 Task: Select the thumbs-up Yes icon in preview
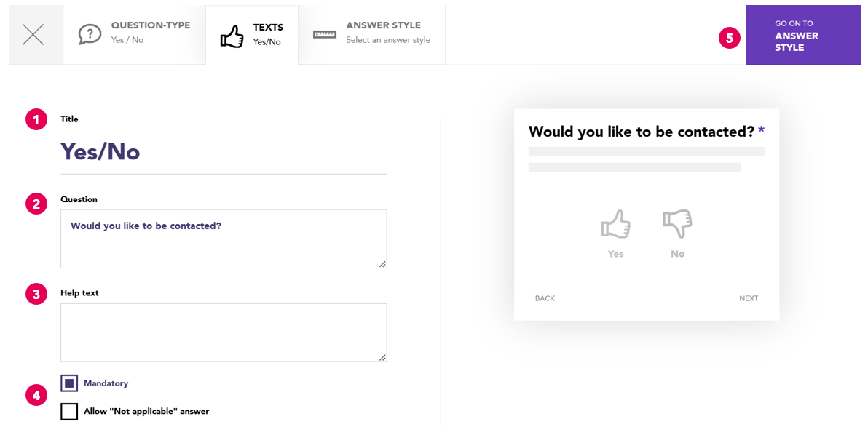pos(615,224)
